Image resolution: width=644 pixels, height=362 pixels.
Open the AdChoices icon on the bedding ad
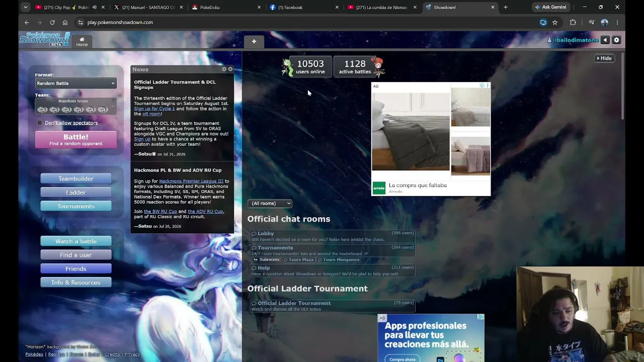[482, 85]
